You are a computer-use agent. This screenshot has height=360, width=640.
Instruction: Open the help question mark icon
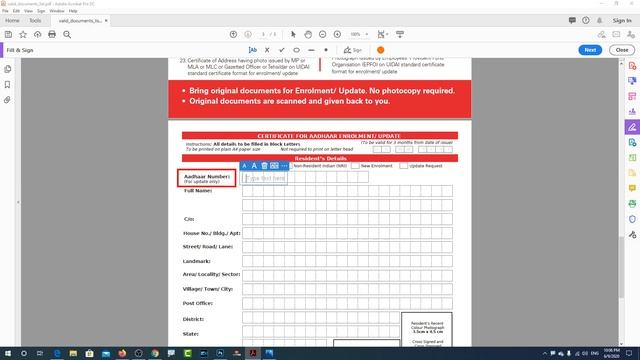point(586,20)
